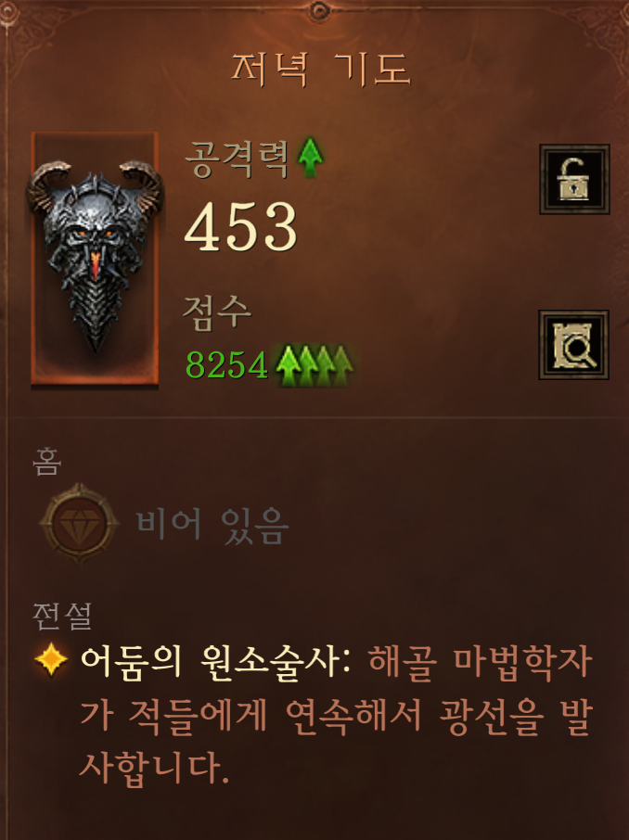Click the 전설 legendary section header
This screenshot has width=629, height=840.
[x=62, y=616]
